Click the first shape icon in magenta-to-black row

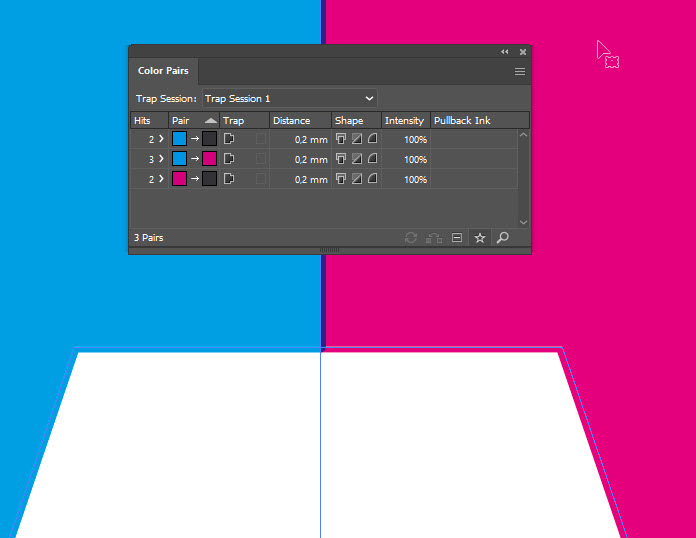click(340, 178)
